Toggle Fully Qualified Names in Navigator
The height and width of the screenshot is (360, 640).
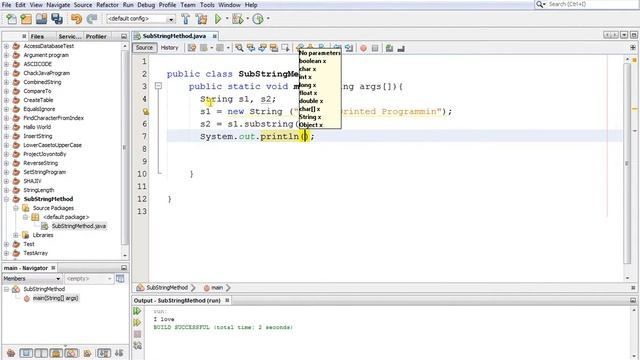87,353
